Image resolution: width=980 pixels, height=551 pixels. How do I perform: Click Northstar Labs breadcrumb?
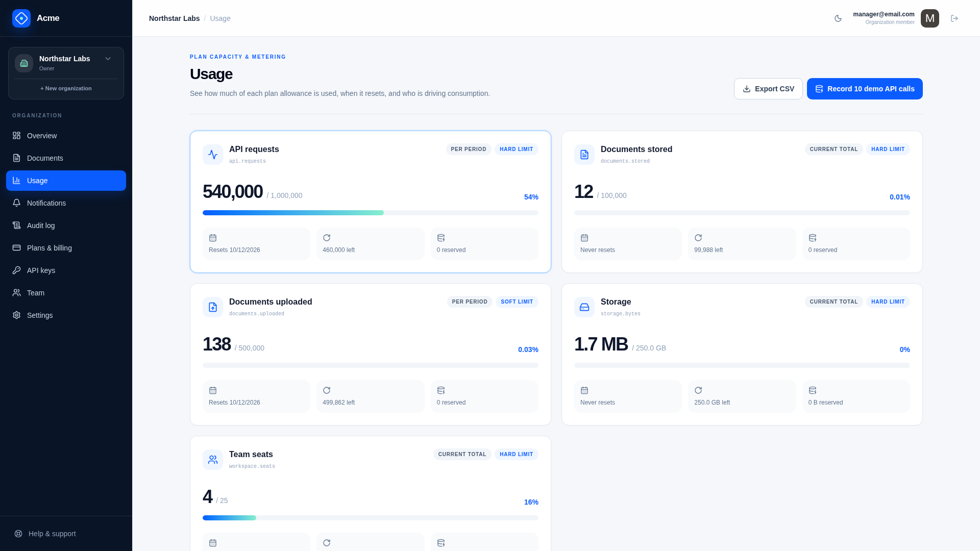pyautogui.click(x=175, y=18)
